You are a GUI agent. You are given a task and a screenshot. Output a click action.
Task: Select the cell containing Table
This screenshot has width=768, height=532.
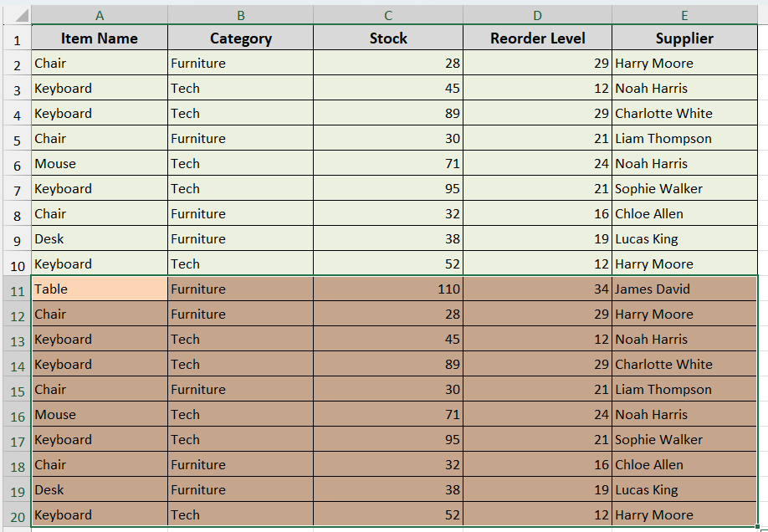tap(100, 289)
